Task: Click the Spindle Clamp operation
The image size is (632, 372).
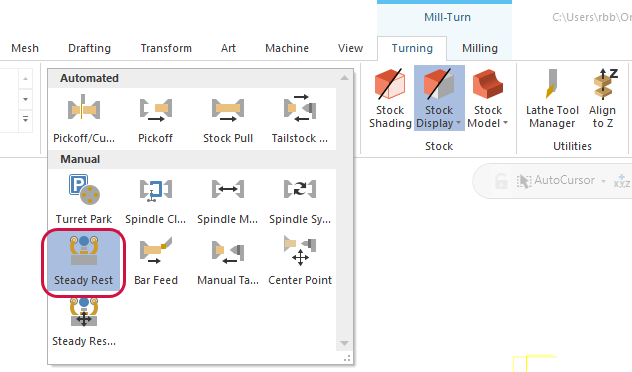Action: click(x=156, y=199)
